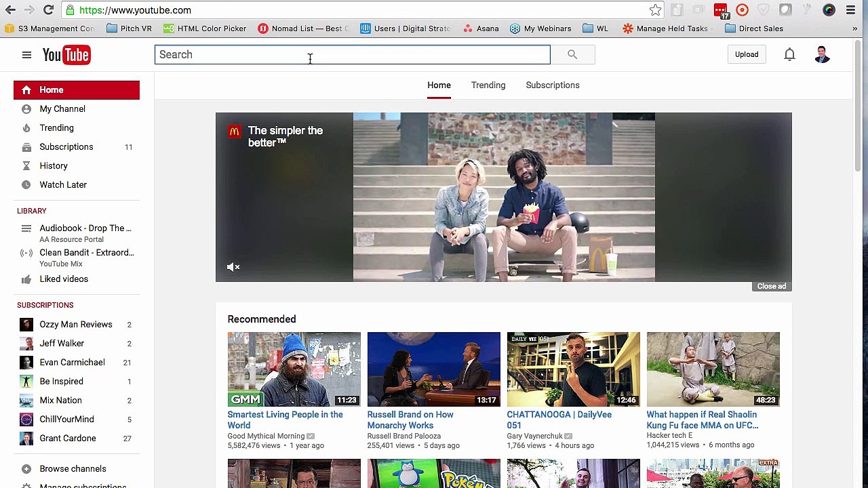Focus the YouTube search field
Image resolution: width=868 pixels, height=488 pixels.
tap(352, 55)
